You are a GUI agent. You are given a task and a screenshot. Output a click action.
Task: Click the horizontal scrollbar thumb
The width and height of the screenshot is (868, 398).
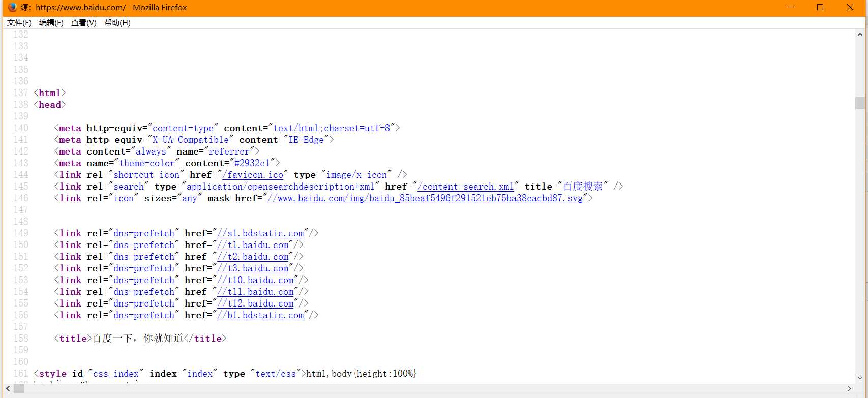click(19, 388)
